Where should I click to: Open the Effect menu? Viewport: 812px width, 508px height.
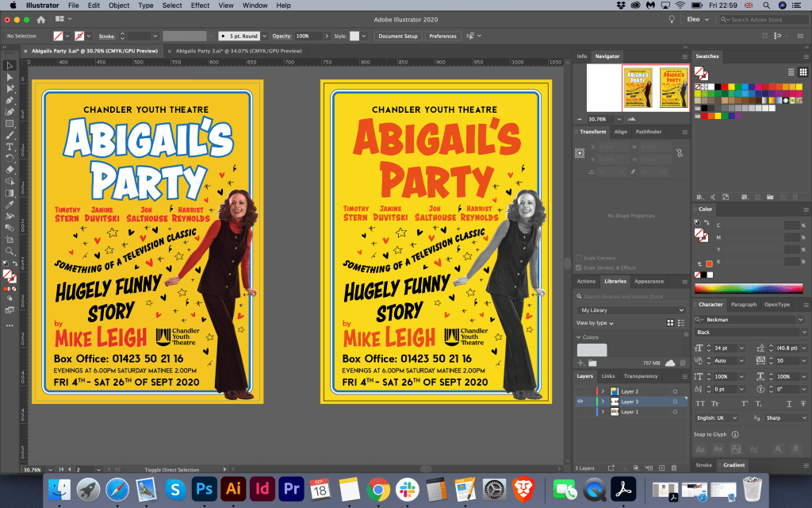click(x=200, y=5)
